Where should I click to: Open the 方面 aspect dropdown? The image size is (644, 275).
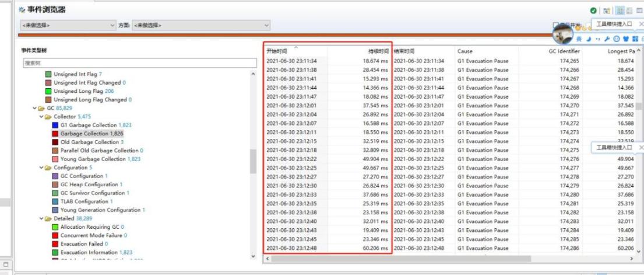click(x=202, y=26)
